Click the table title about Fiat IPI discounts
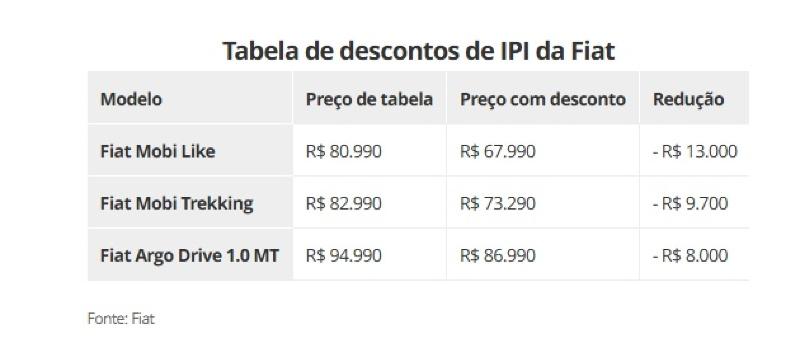 point(418,51)
